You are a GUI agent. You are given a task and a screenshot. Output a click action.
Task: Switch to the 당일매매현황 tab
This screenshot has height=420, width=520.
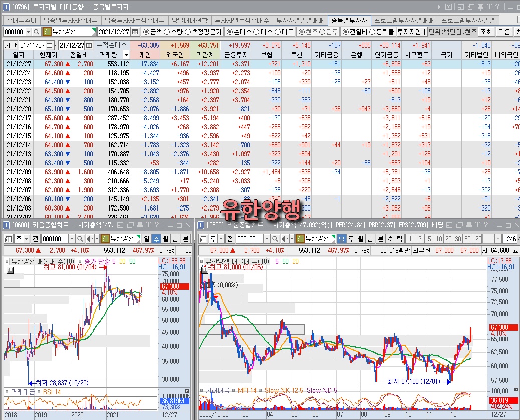(x=190, y=20)
